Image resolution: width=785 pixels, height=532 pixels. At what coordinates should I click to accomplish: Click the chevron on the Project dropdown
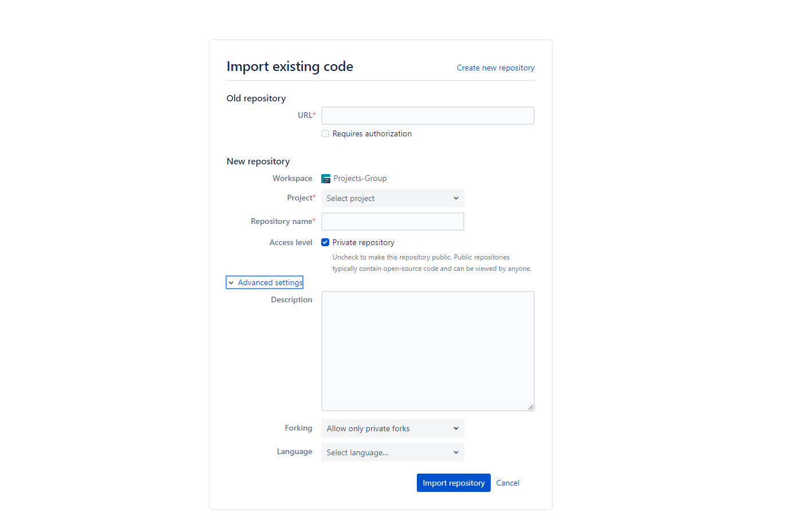click(x=456, y=198)
